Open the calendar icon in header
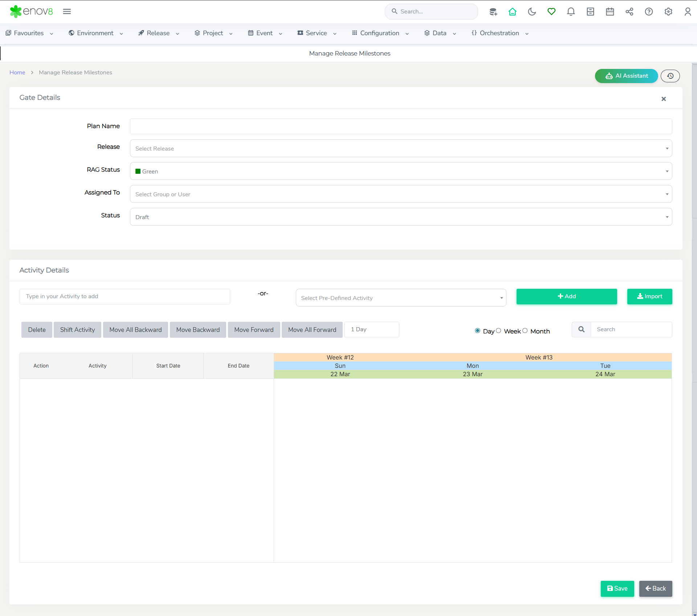This screenshot has height=616, width=697. point(610,12)
